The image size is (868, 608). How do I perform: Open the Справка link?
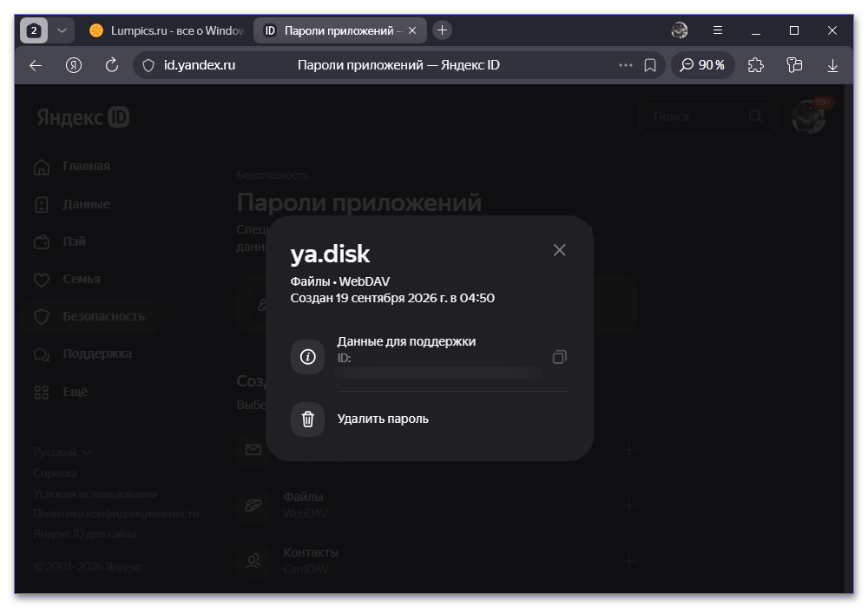click(x=55, y=473)
